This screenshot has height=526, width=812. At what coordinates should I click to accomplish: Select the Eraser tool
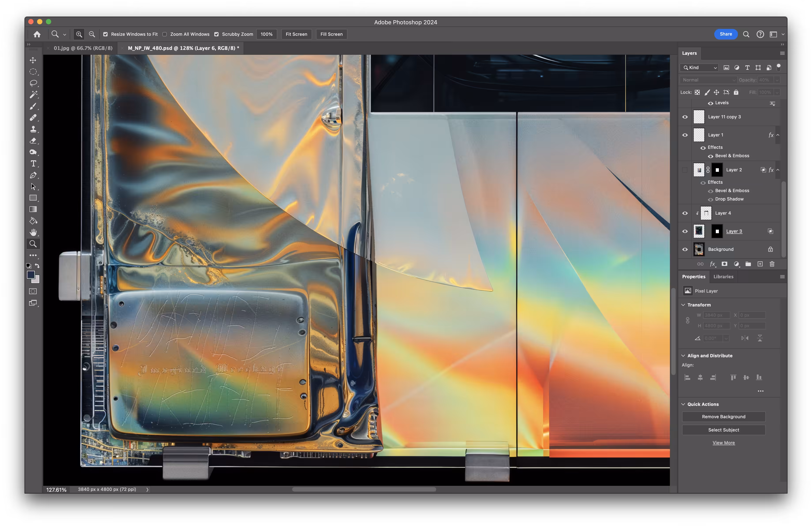click(x=33, y=141)
